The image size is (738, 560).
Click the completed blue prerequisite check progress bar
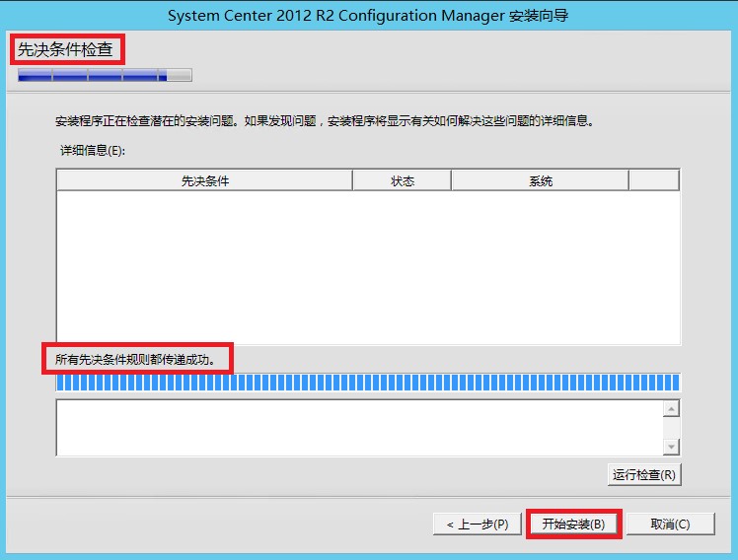(x=368, y=383)
